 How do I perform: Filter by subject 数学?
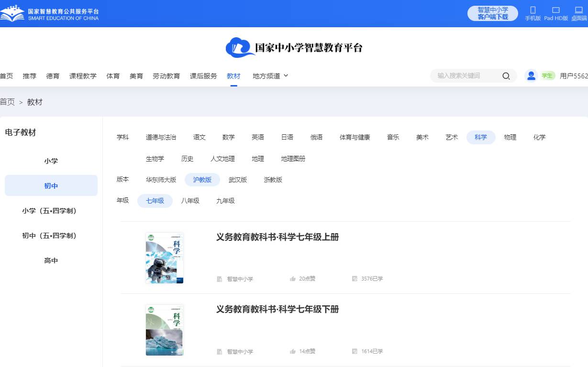coord(229,137)
